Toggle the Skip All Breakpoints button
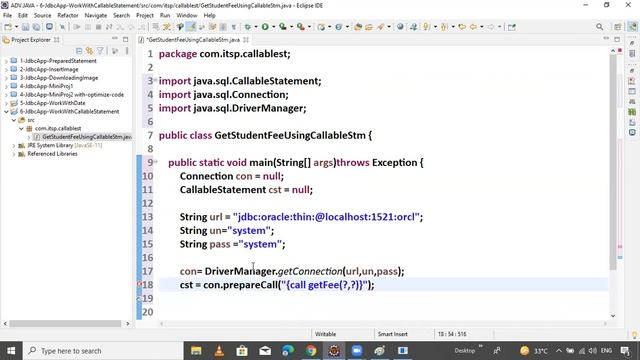This screenshot has width=640, height=360. pos(62,27)
